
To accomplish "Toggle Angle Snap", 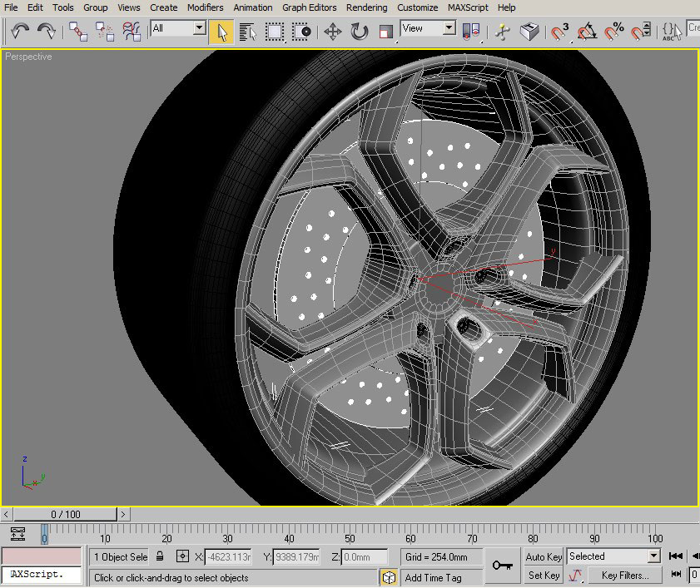I will 587,32.
